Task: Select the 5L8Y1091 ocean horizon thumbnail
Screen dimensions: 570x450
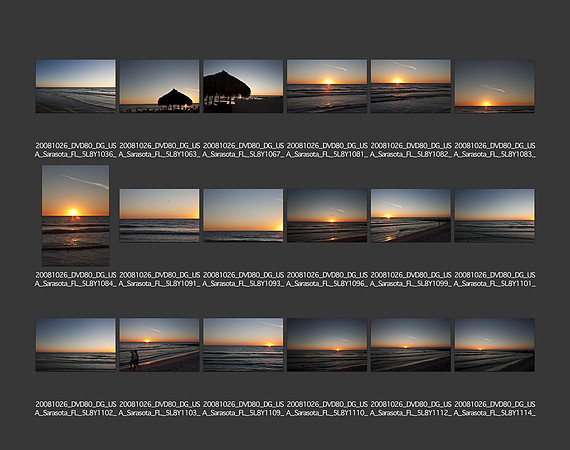Action: [159, 216]
